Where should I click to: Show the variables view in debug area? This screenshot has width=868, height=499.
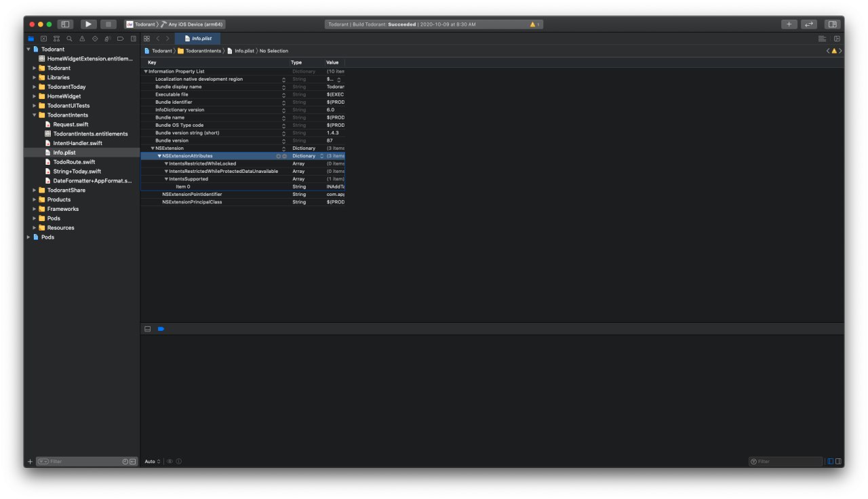(x=831, y=462)
